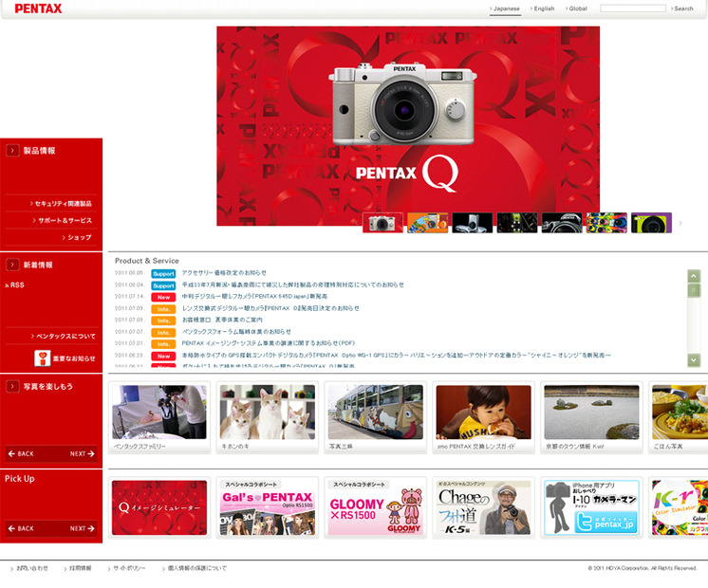Open the ペンタックスファミリー photo card

pyautogui.click(x=159, y=417)
